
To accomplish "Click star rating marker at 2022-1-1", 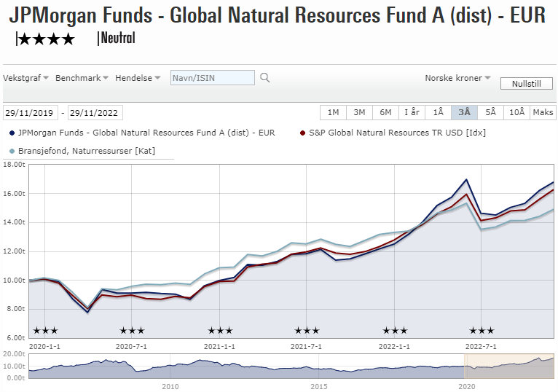I will tap(395, 331).
